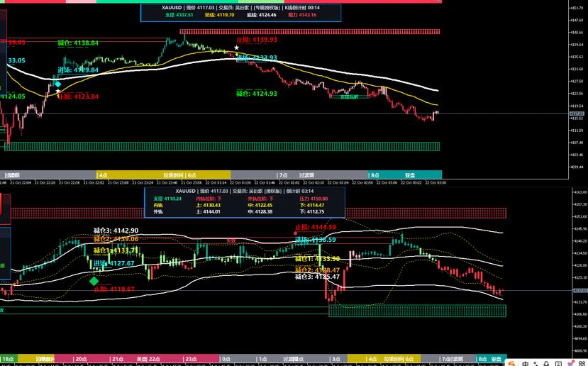Select the white 减仓3: 4142.90 label
The image size is (588, 366).
[x=116, y=231]
